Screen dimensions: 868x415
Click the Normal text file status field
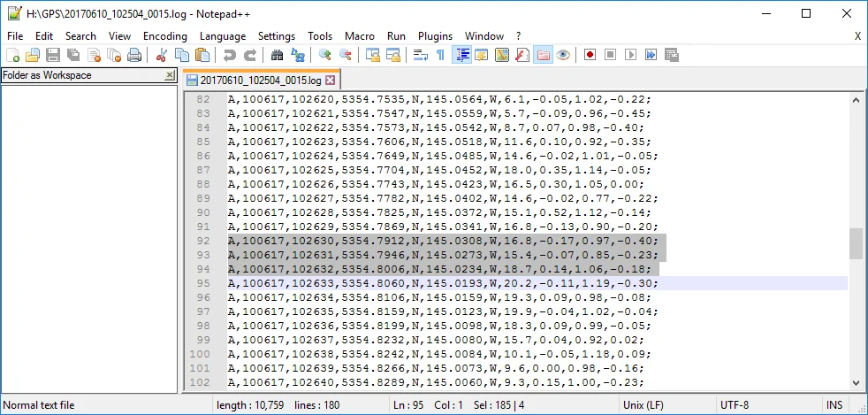point(107,405)
